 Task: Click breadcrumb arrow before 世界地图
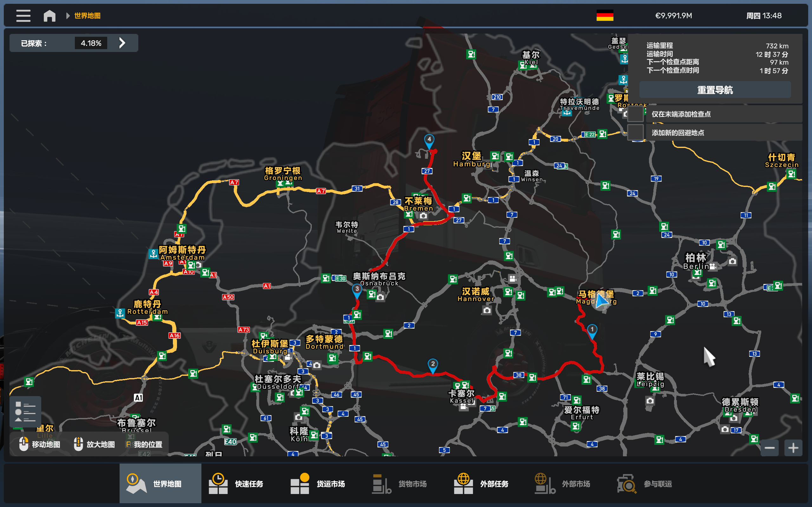tap(68, 16)
